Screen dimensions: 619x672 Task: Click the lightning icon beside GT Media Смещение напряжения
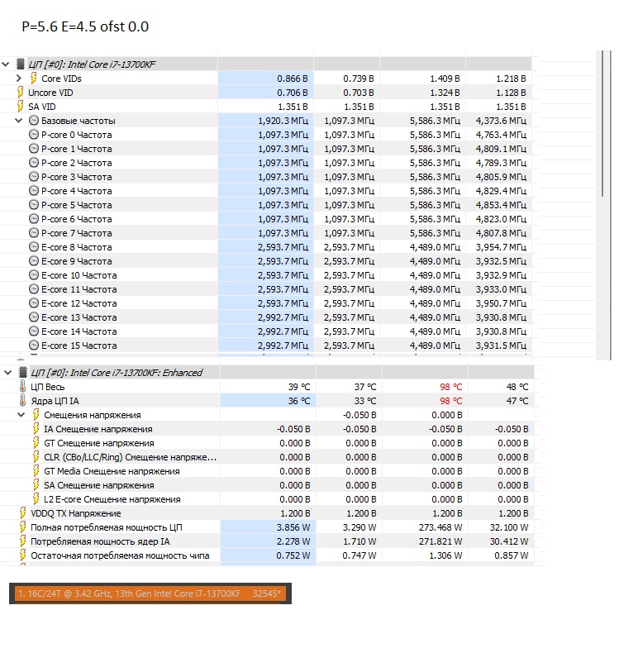(x=36, y=470)
